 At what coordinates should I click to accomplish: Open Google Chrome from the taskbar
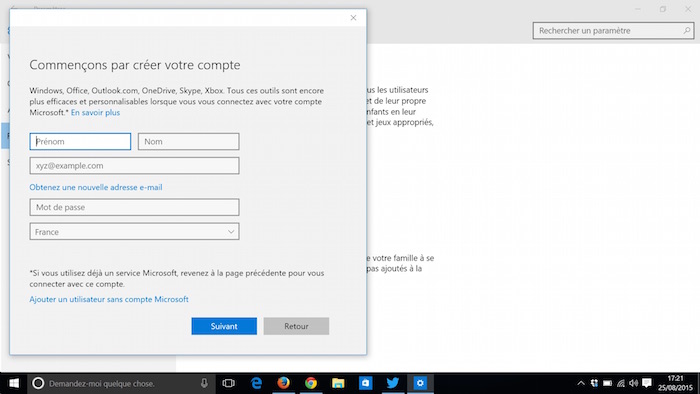coord(311,383)
